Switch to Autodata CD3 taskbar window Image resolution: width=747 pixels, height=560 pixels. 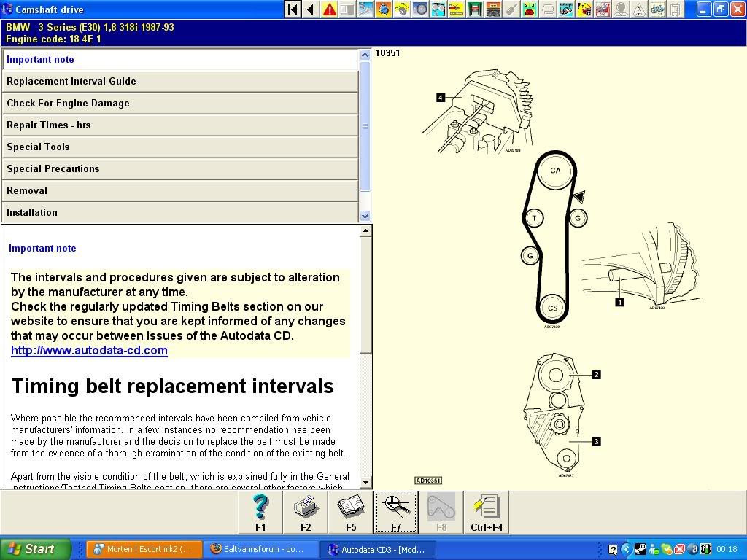(x=379, y=549)
